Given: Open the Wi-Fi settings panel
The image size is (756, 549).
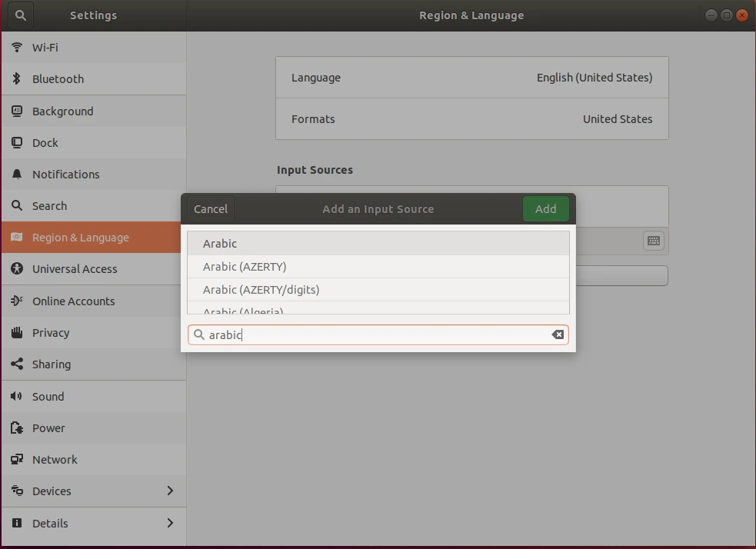Looking at the screenshot, I should point(94,47).
